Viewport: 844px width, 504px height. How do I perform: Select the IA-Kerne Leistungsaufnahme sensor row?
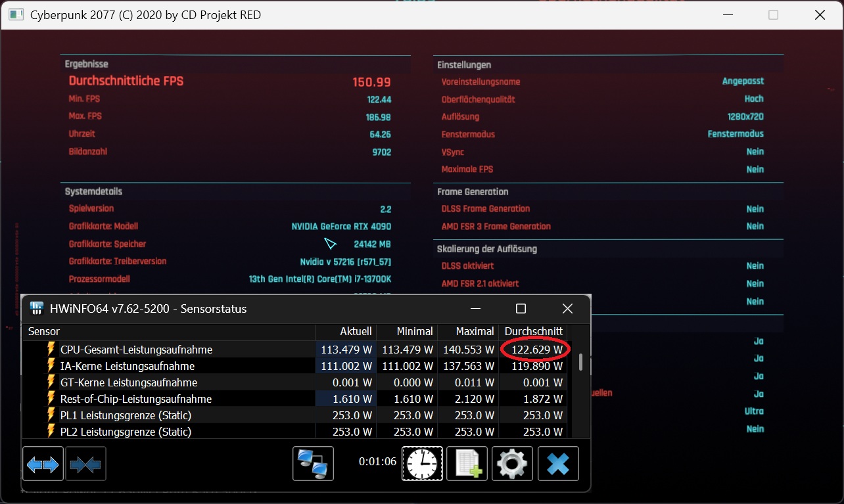point(294,365)
